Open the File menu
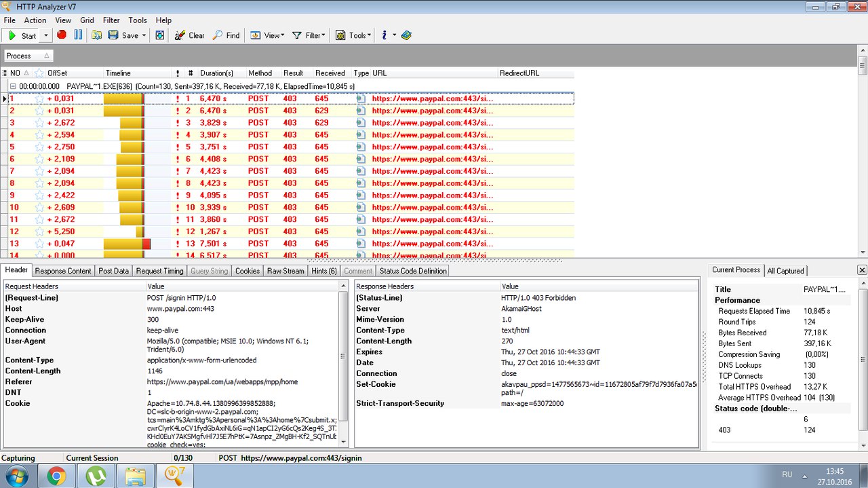 9,20
